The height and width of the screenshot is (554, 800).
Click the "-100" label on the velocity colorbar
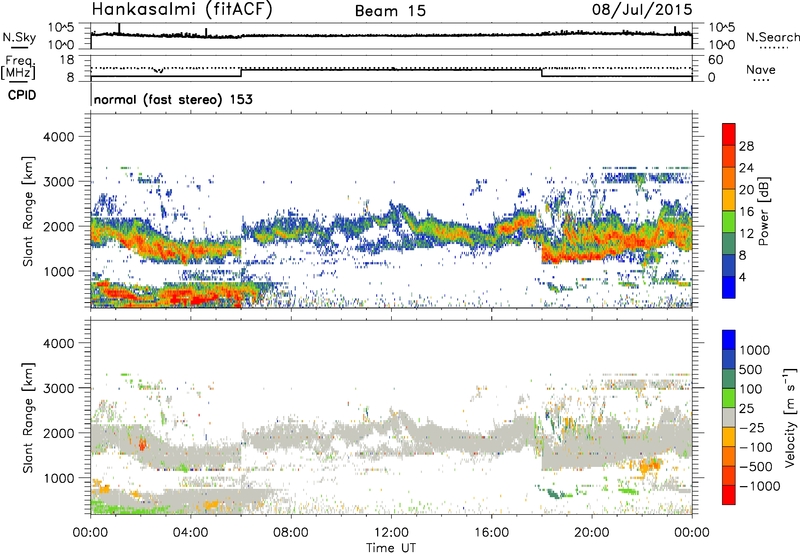(756, 447)
